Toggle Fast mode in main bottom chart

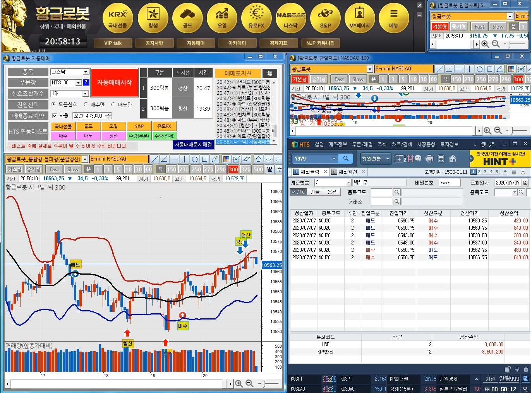click(54, 169)
